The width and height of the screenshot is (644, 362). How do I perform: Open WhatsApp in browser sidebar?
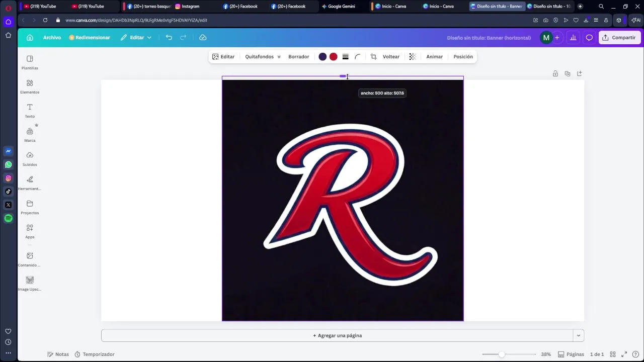tap(9, 165)
